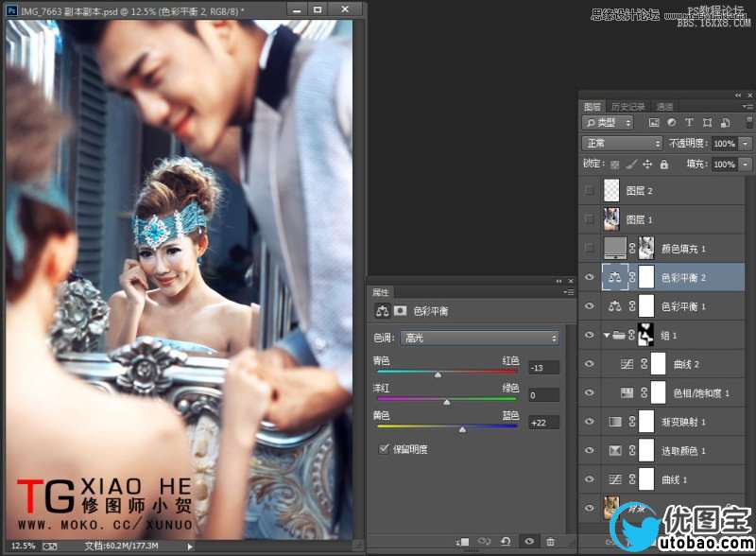Lock transparent pixels icon
Screen dimensions: 756x556
[615, 165]
